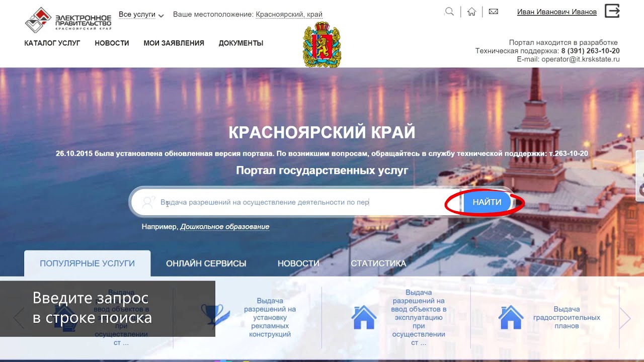Screen dimensions: 644x362
Task: Switch to the НОВОСТИ tab below the search
Action: pyautogui.click(x=298, y=263)
